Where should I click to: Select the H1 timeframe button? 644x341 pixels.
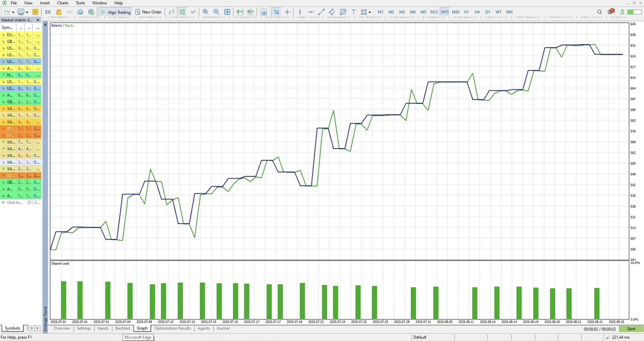coord(466,12)
